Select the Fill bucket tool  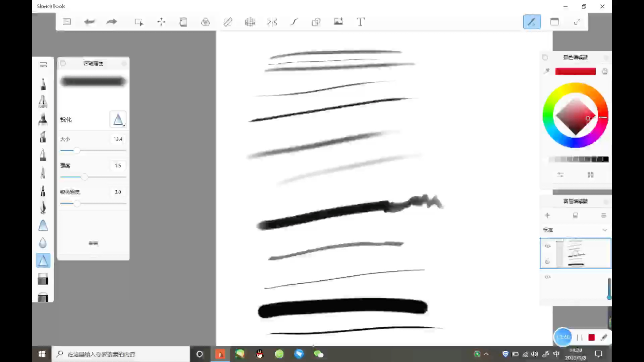coord(205,22)
